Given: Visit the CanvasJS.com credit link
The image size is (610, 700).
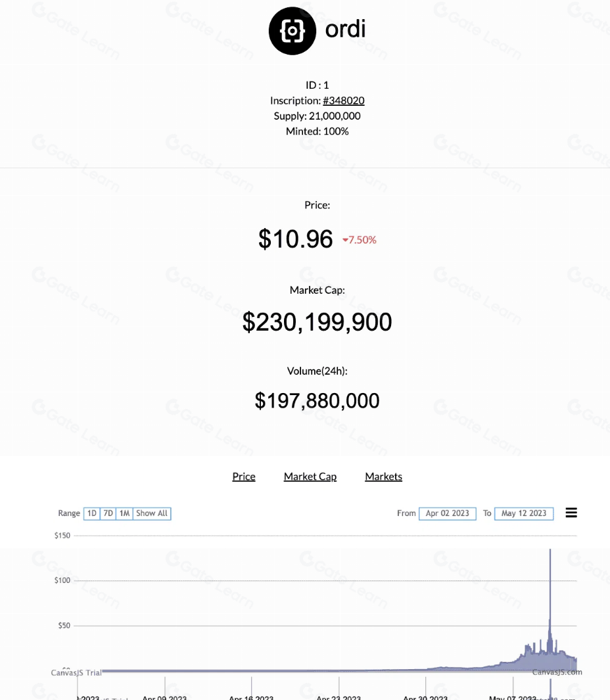Looking at the screenshot, I should (557, 672).
